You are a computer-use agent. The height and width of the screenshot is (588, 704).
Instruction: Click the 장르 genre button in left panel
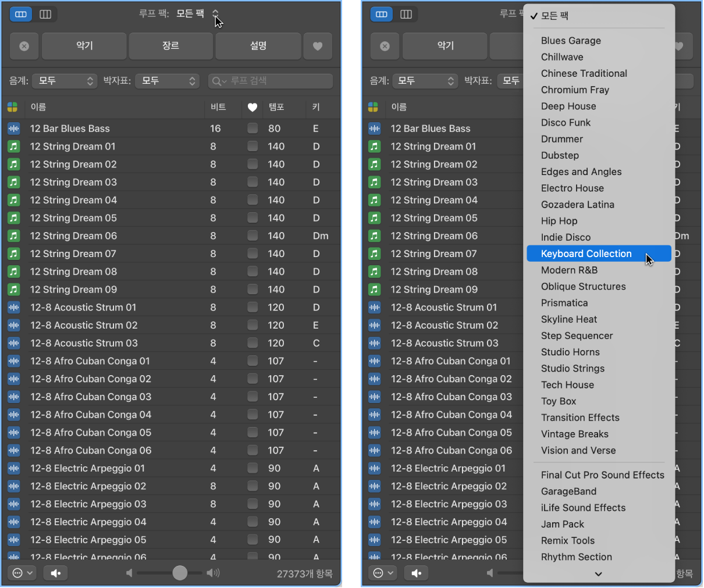click(170, 46)
